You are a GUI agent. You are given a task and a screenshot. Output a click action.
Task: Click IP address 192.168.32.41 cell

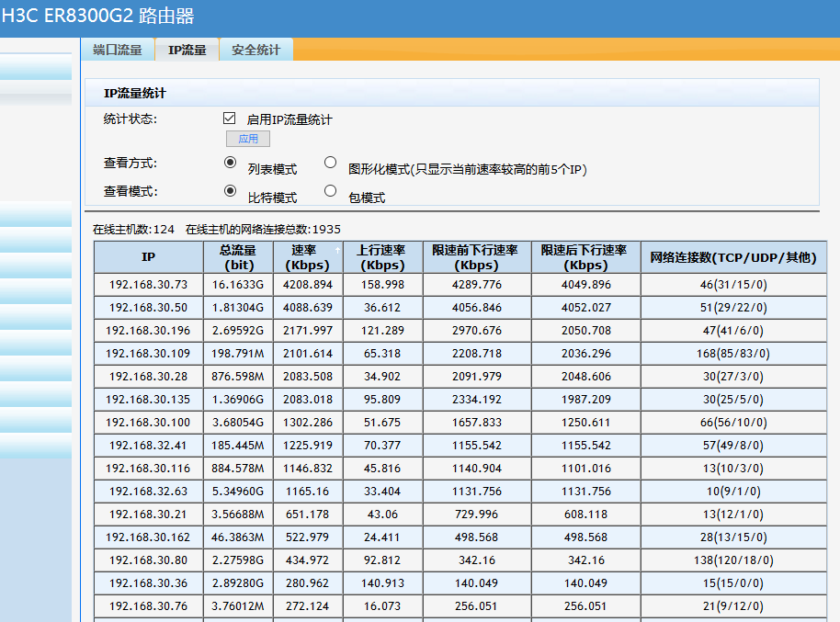click(x=148, y=445)
